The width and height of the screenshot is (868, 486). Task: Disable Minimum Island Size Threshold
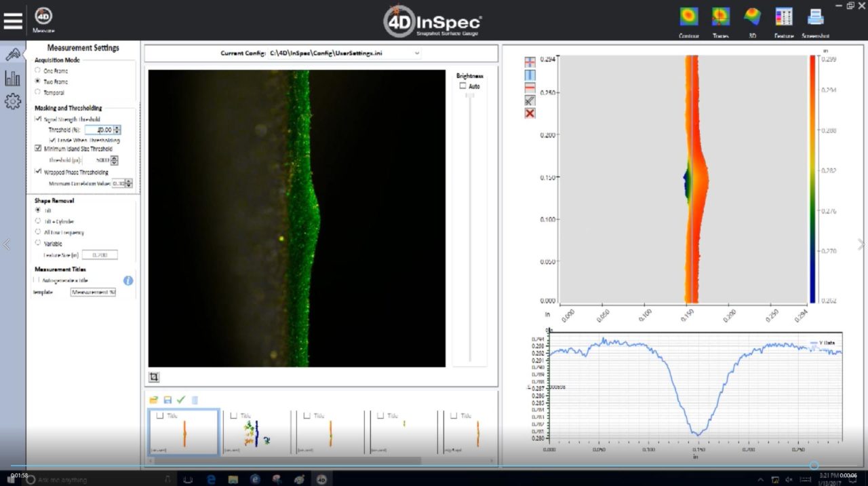[39, 147]
